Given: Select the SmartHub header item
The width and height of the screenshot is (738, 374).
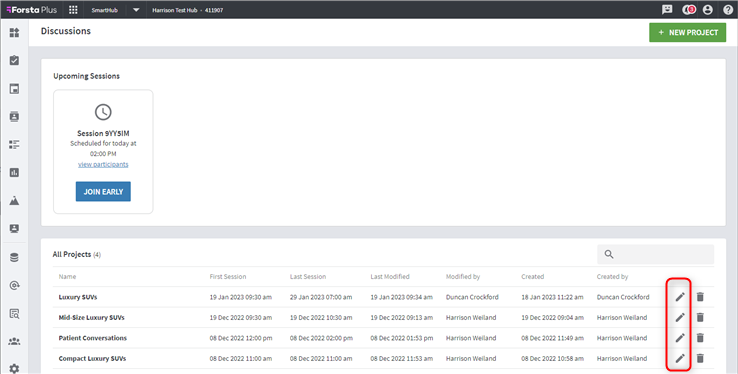Looking at the screenshot, I should [104, 10].
